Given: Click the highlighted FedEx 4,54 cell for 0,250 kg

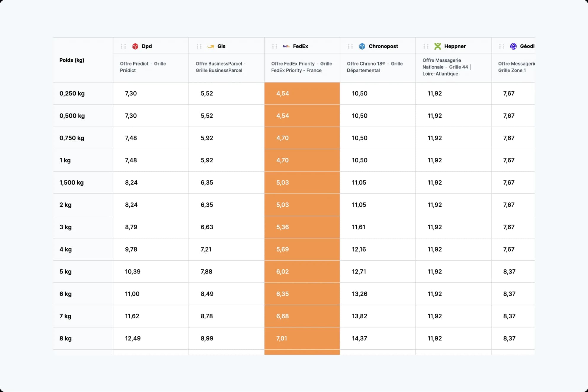Looking at the screenshot, I should click(x=282, y=94).
